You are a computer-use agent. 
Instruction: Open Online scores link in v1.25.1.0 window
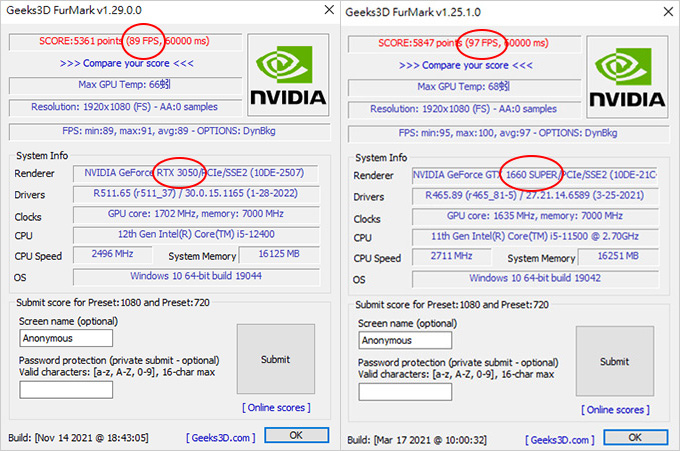pos(615,410)
